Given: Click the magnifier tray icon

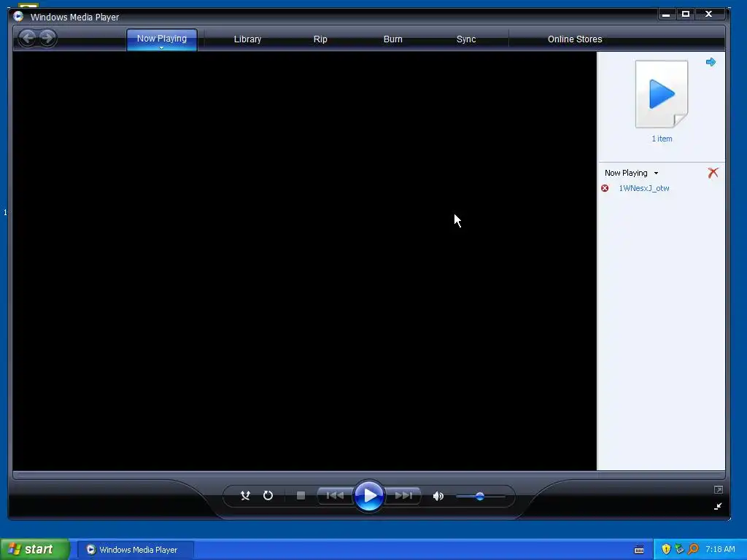Looking at the screenshot, I should point(693,549).
